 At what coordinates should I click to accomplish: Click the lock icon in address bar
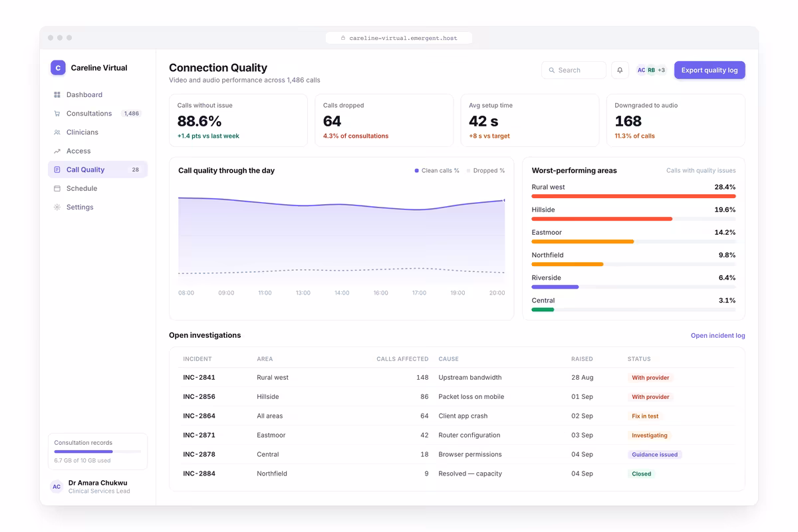click(x=343, y=38)
